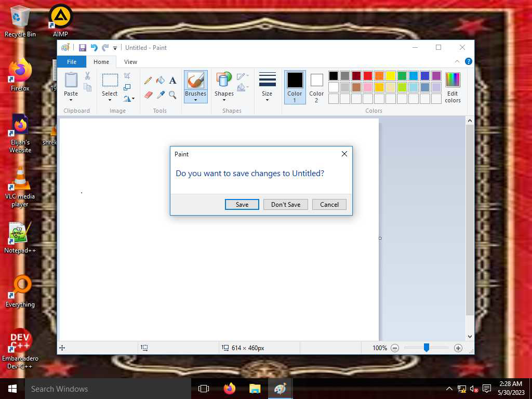Click the Magnifier tool
The height and width of the screenshot is (399, 532).
172,95
